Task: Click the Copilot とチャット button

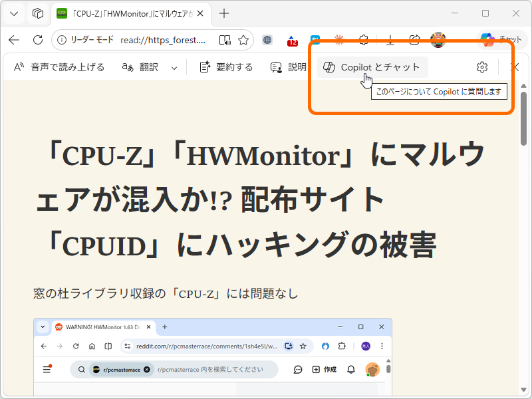Action: (x=372, y=66)
